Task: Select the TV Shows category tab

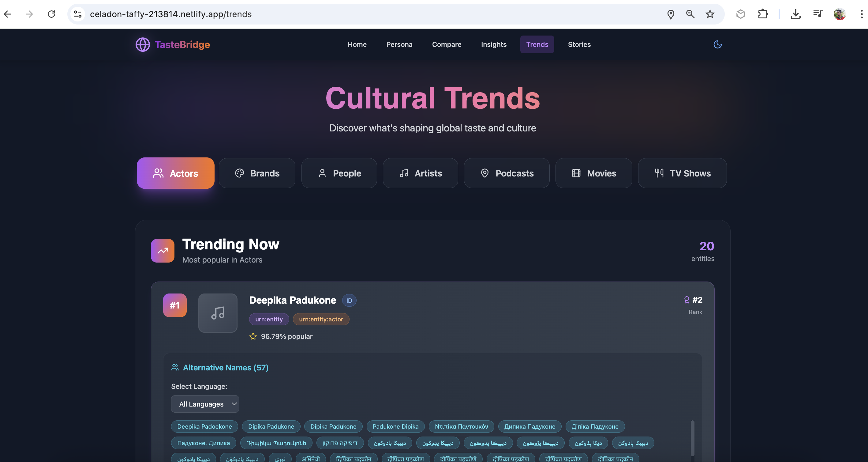Action: [682, 173]
